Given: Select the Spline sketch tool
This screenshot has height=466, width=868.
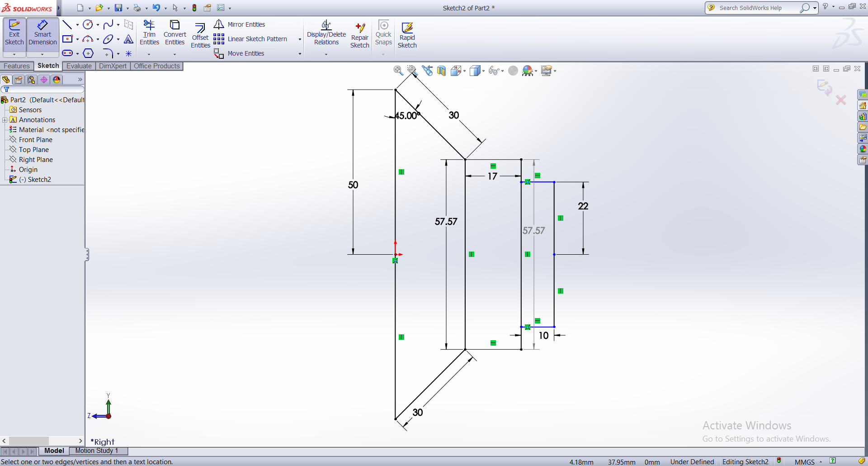Looking at the screenshot, I should (108, 25).
